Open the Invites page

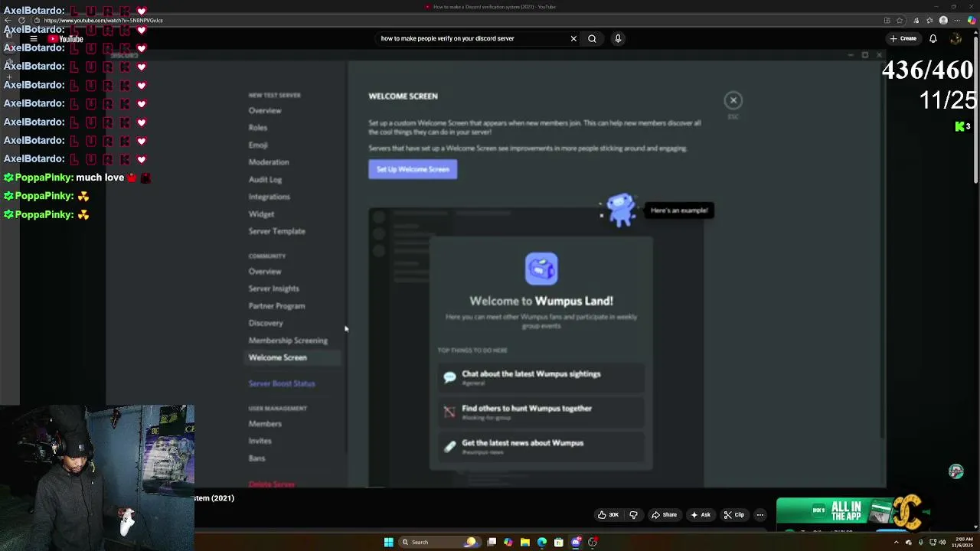(x=260, y=441)
